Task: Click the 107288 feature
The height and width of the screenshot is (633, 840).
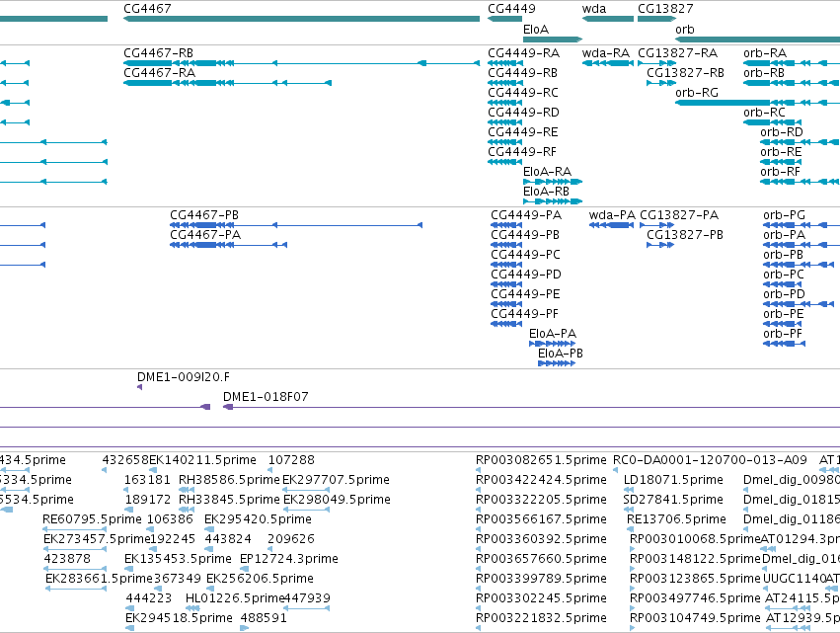Action: pos(270,470)
